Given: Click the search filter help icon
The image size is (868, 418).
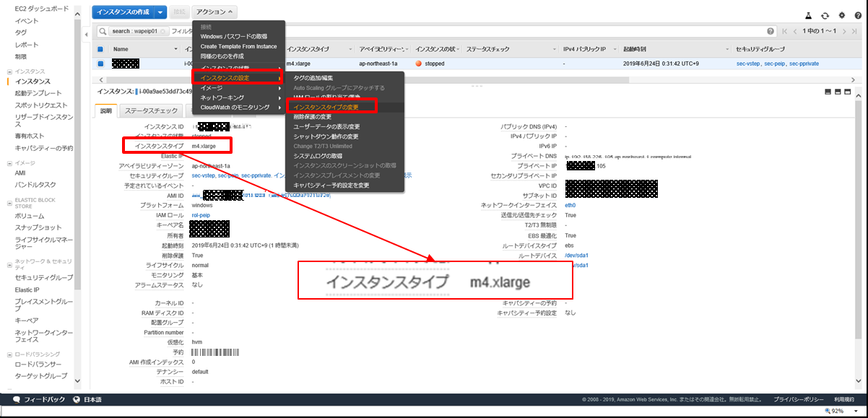Looking at the screenshot, I should tap(771, 31).
